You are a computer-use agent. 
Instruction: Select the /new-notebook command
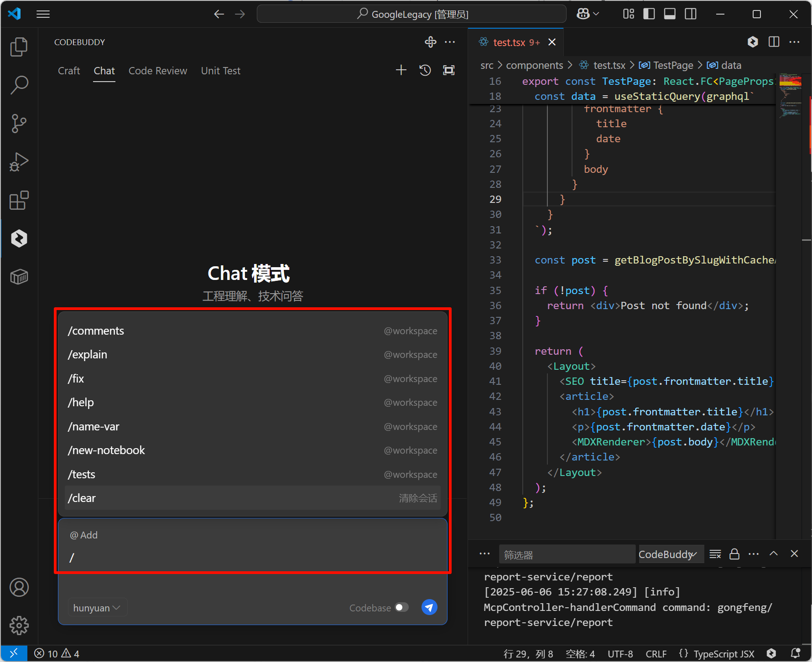click(252, 450)
